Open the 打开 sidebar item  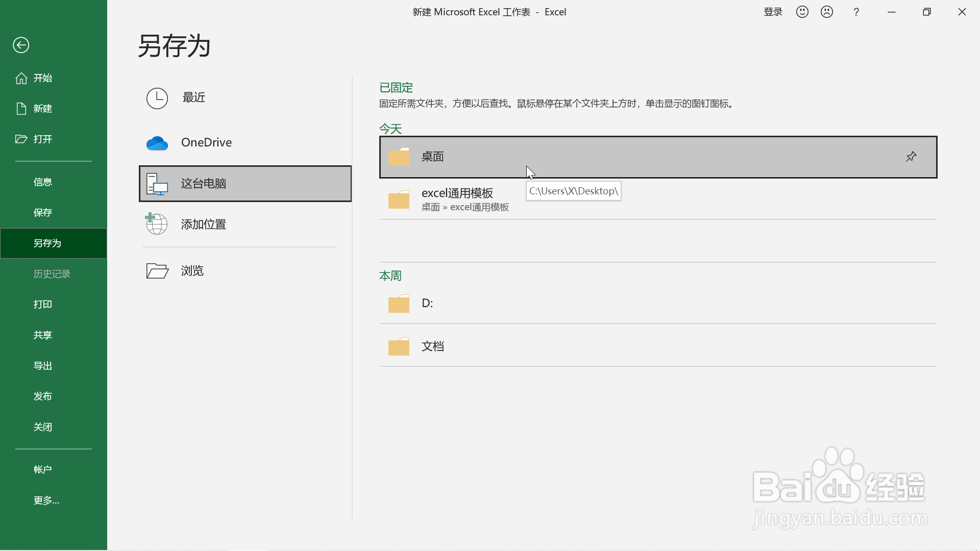coord(43,139)
